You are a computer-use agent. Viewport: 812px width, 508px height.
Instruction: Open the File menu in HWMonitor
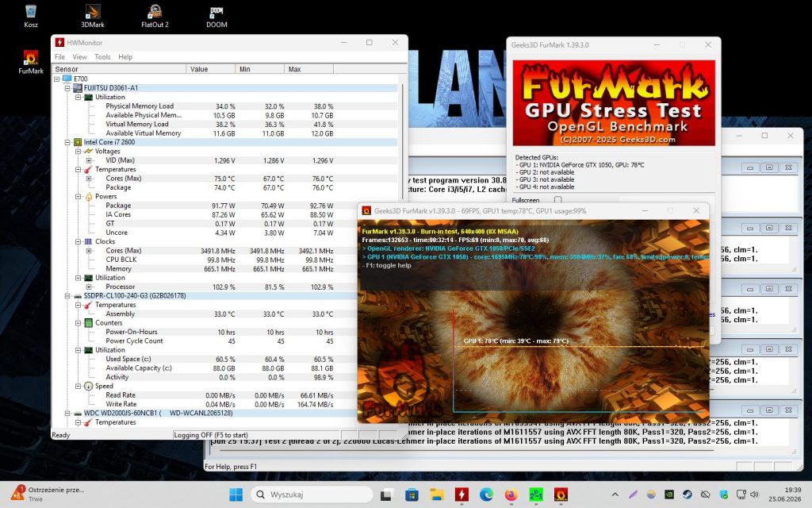pyautogui.click(x=60, y=57)
